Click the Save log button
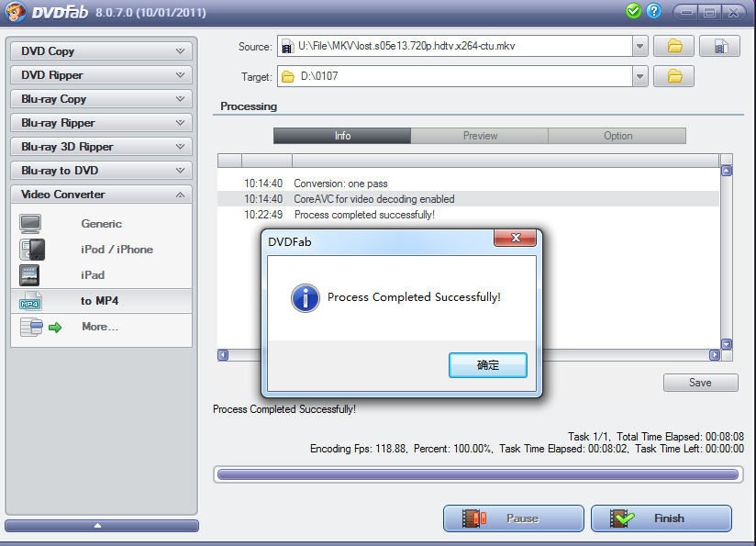 pyautogui.click(x=701, y=383)
